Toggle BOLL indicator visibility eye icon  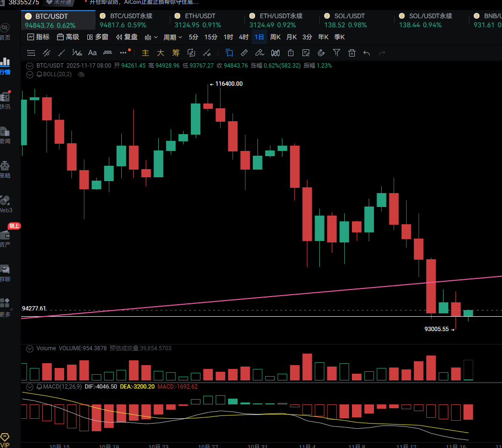[81, 74]
